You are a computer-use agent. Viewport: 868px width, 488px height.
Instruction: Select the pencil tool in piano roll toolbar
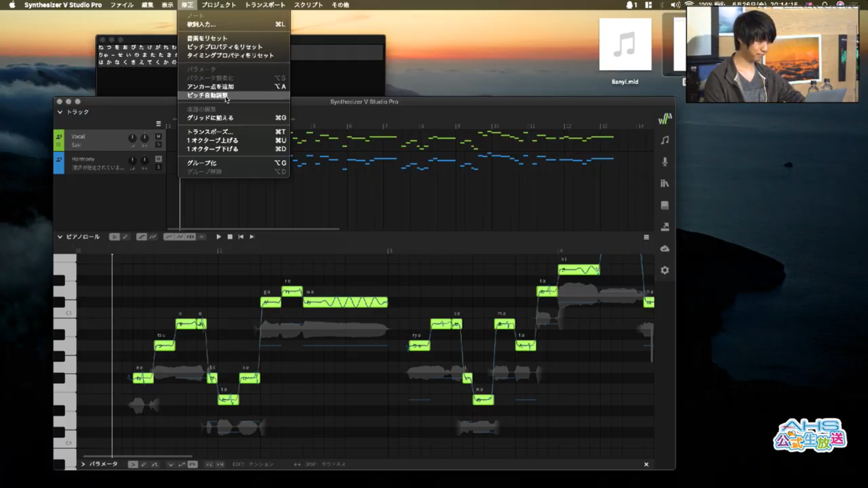(124, 237)
